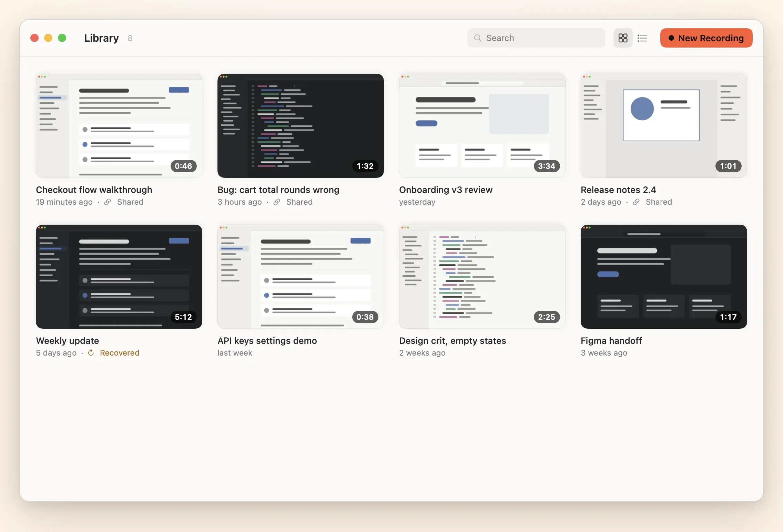Start a New Recording
Viewport: 783px width, 532px height.
click(706, 38)
